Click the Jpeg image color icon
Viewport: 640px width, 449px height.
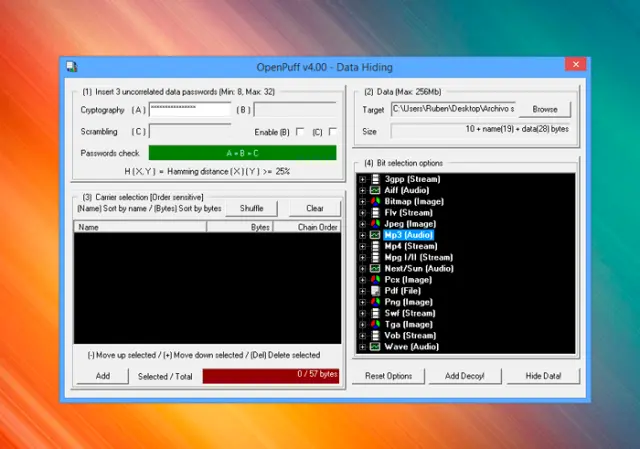point(374,223)
